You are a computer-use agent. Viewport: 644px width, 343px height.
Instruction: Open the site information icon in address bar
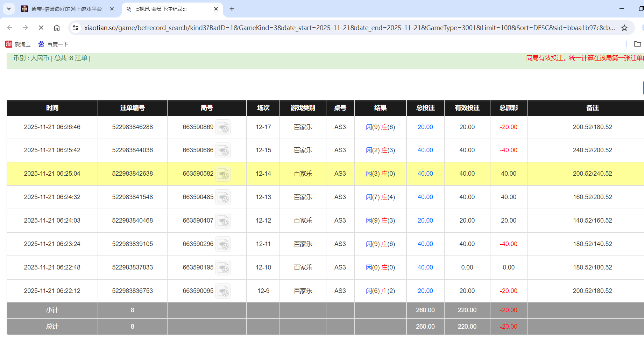(76, 28)
